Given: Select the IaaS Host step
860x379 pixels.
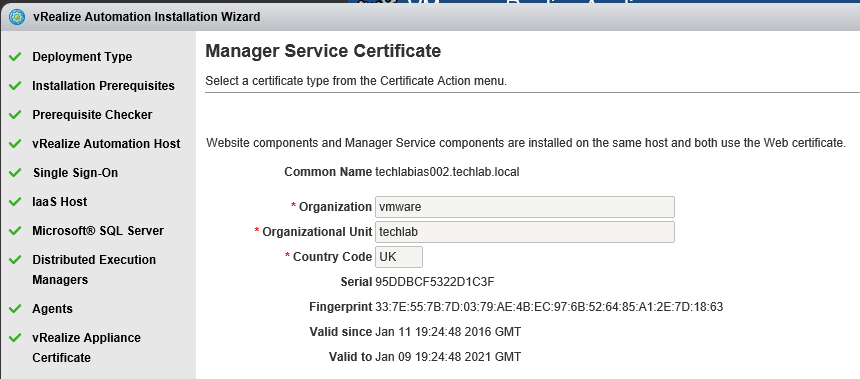Looking at the screenshot, I should click(60, 202).
